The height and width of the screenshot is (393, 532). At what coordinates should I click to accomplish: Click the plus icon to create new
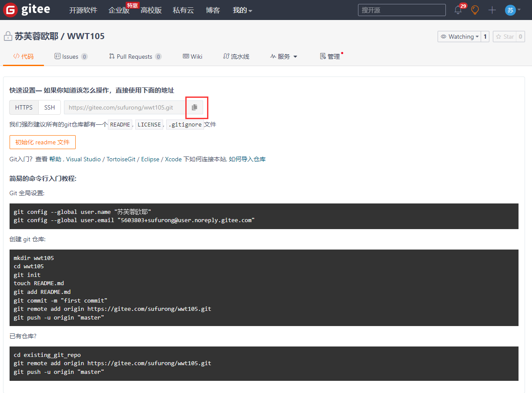[x=492, y=10]
